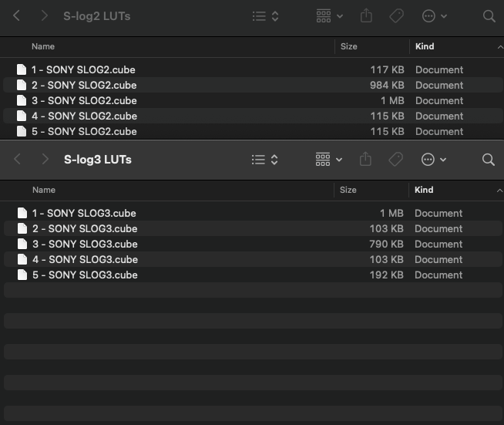Click the Share icon in S-log2 LUTs toolbar
The width and height of the screenshot is (504, 425).
click(366, 16)
